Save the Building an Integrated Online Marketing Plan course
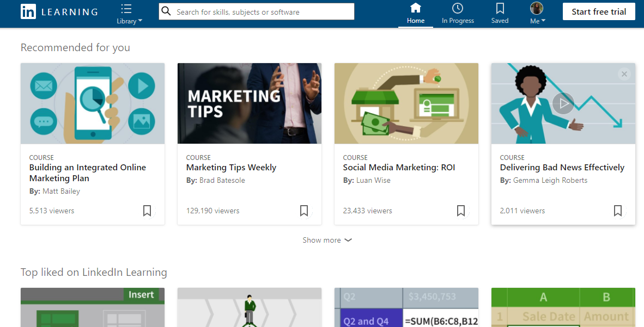This screenshot has width=644, height=327. tap(147, 211)
